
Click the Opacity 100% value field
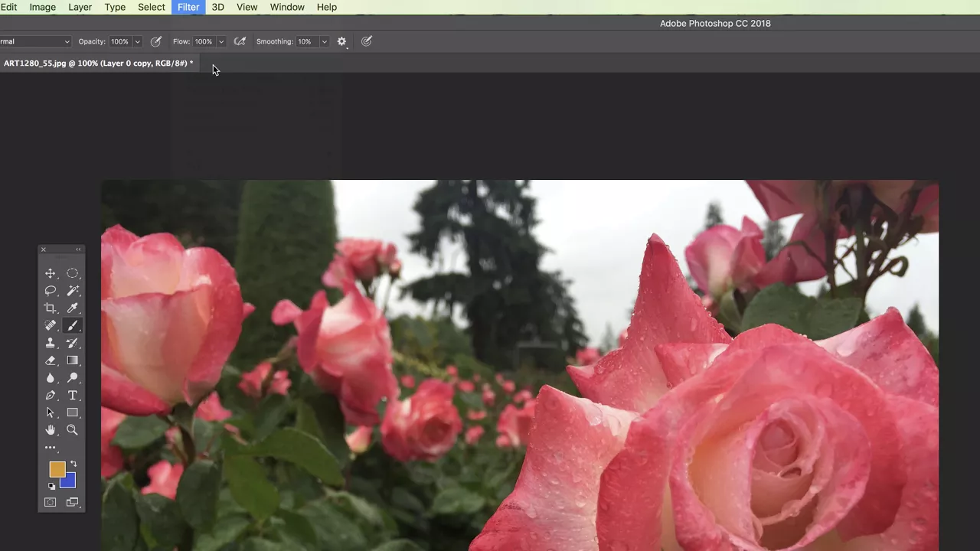tap(120, 41)
